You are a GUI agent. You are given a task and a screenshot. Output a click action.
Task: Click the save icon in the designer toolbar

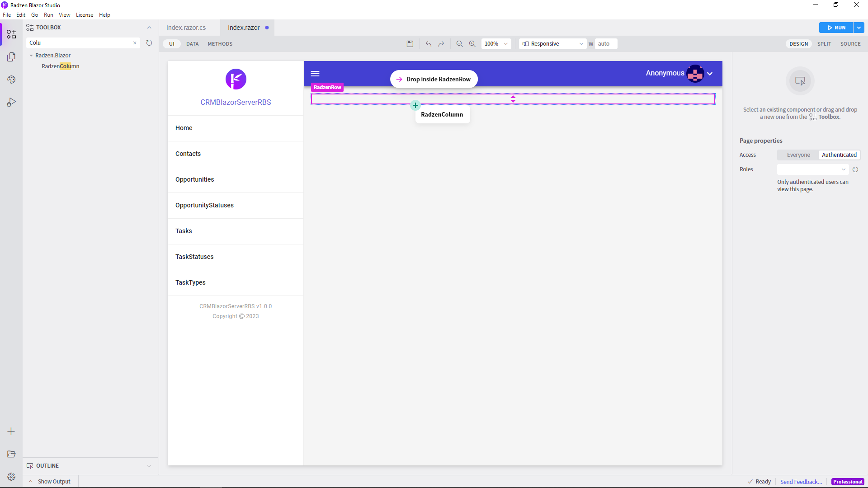coord(410,44)
